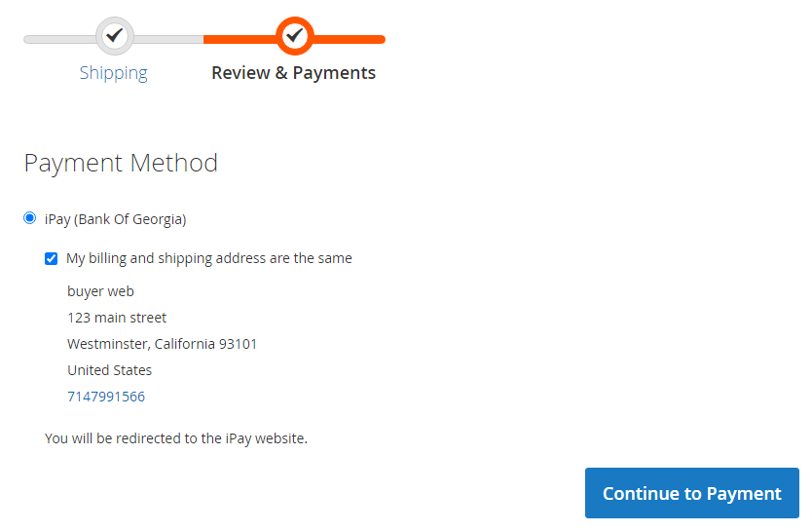812x531 pixels.
Task: Click the phone number 7147991566 link
Action: coord(106,397)
